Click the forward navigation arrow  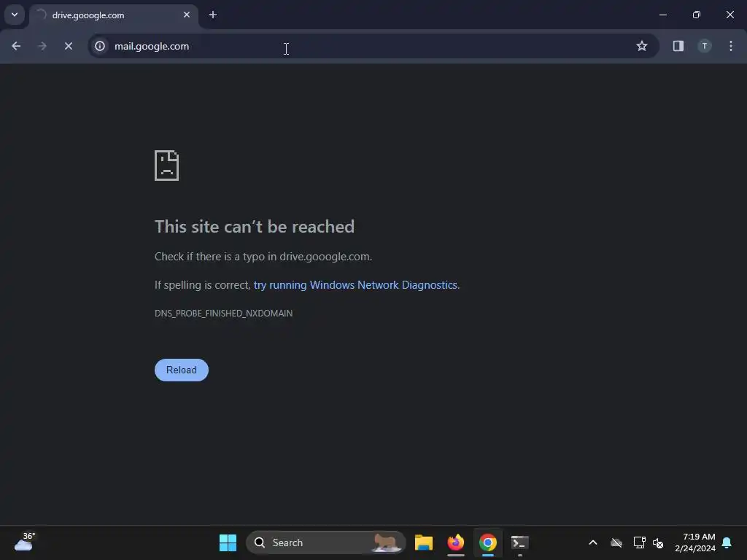coord(42,46)
